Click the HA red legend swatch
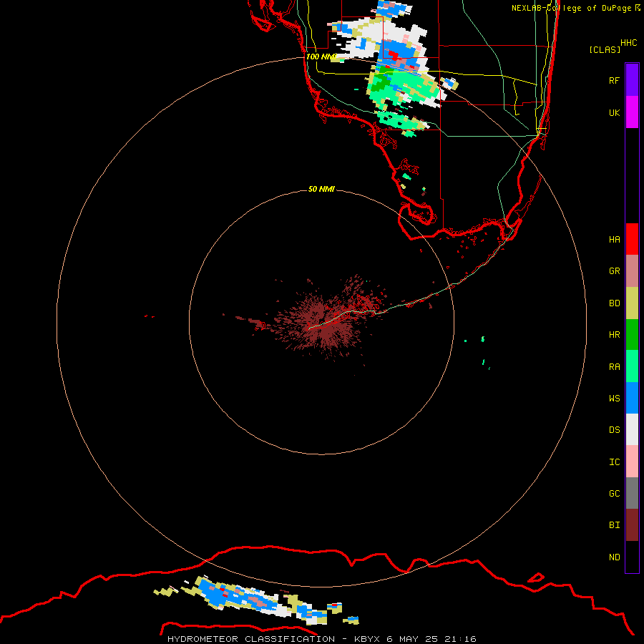 point(632,239)
